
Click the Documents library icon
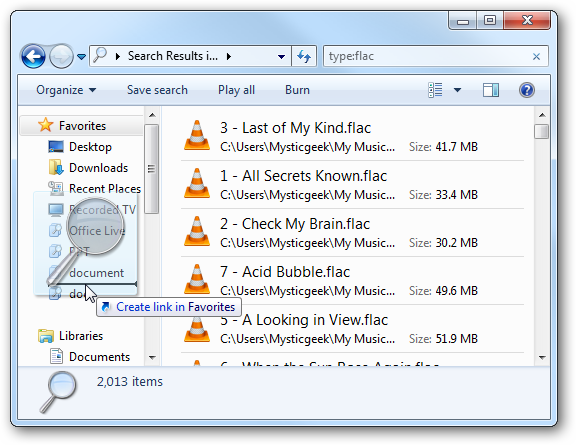coord(56,356)
